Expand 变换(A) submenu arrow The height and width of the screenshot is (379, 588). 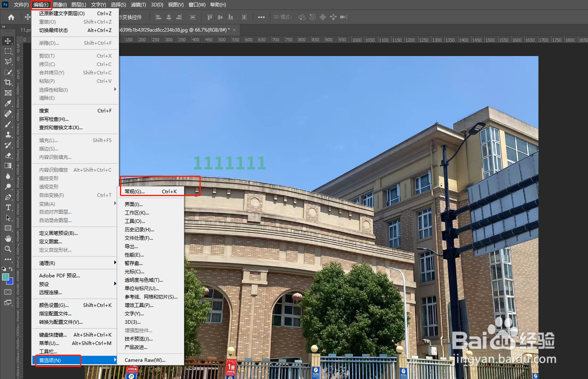115,203
